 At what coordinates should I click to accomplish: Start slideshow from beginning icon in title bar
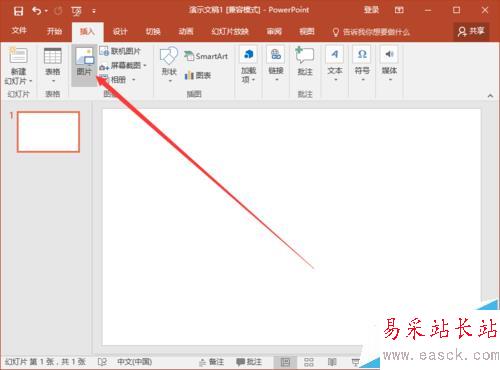(76, 12)
